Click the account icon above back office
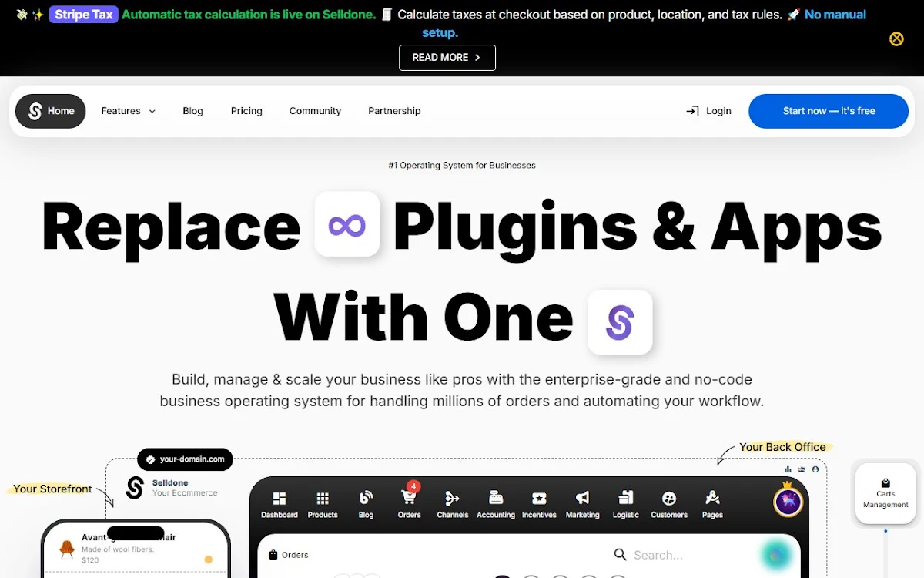 point(815,469)
